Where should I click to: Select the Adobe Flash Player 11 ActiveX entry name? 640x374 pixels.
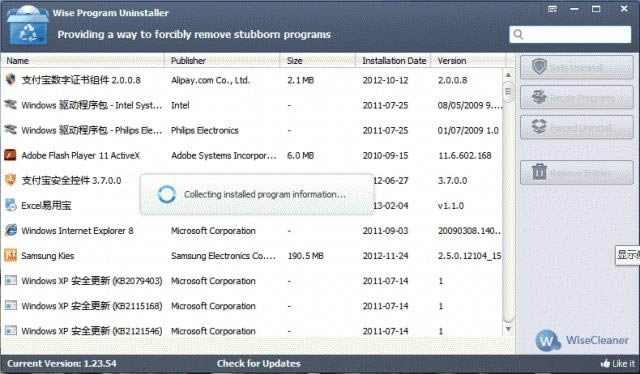click(80, 156)
